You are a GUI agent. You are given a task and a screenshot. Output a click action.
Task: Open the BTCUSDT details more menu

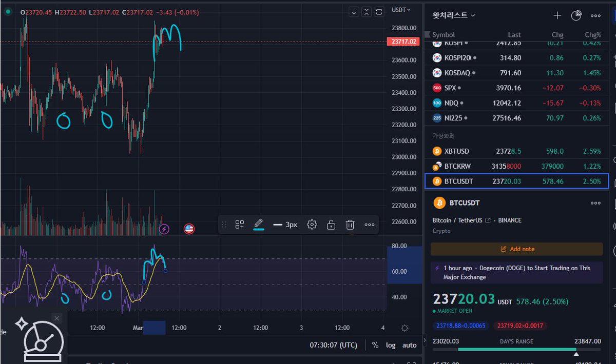(x=595, y=203)
